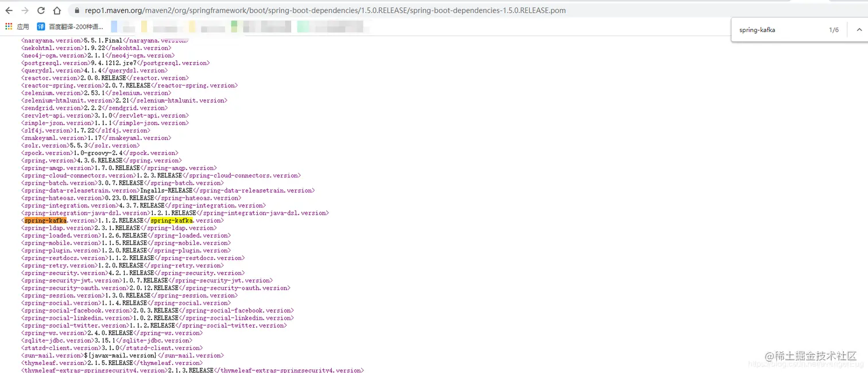The width and height of the screenshot is (868, 373).
Task: Click the address bar with repo1.maven.org URL
Action: coord(324,11)
